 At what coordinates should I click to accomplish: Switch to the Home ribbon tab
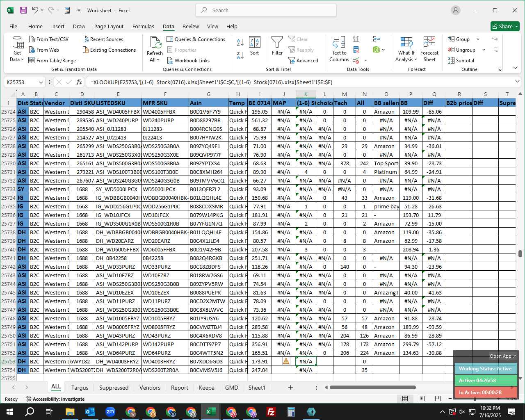[35, 26]
